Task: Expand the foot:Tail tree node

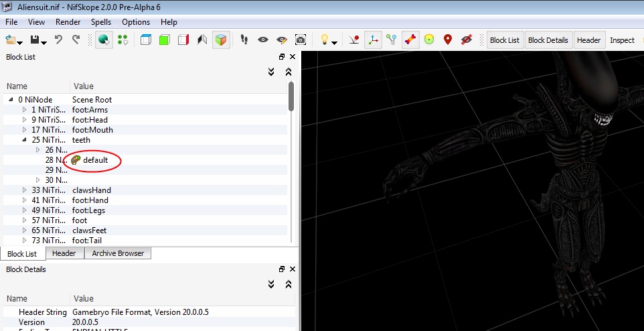Action: pyautogui.click(x=24, y=240)
